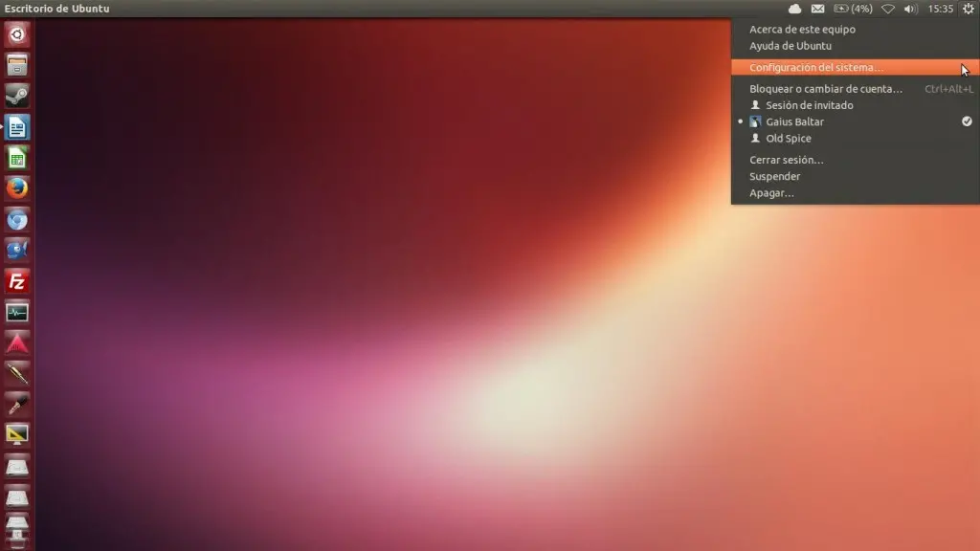
Task: Select "Acerca de este equipo"
Action: pos(855,30)
